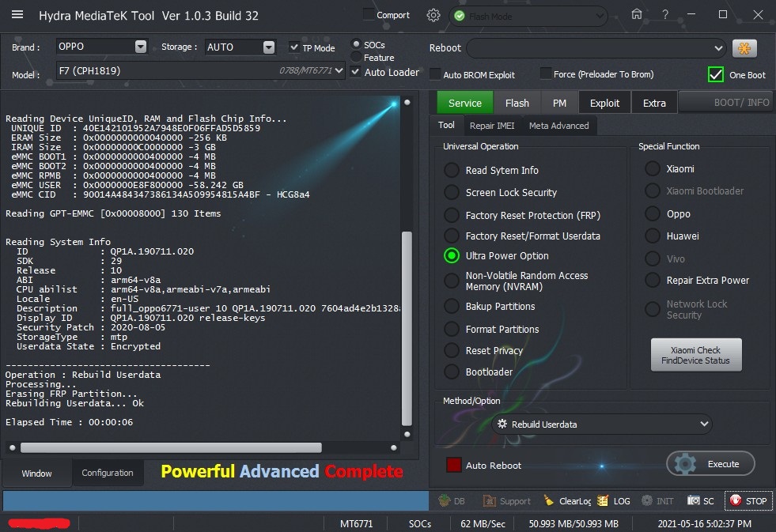Image resolution: width=776 pixels, height=532 pixels.
Task: Select the Tool sub-tab
Action: (x=446, y=125)
